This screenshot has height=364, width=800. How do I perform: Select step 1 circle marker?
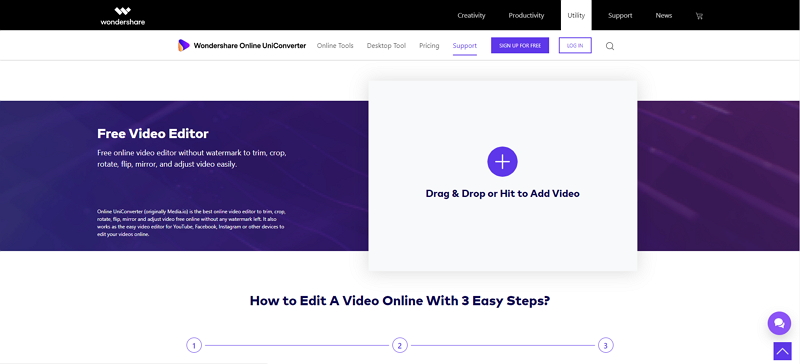pyautogui.click(x=194, y=346)
